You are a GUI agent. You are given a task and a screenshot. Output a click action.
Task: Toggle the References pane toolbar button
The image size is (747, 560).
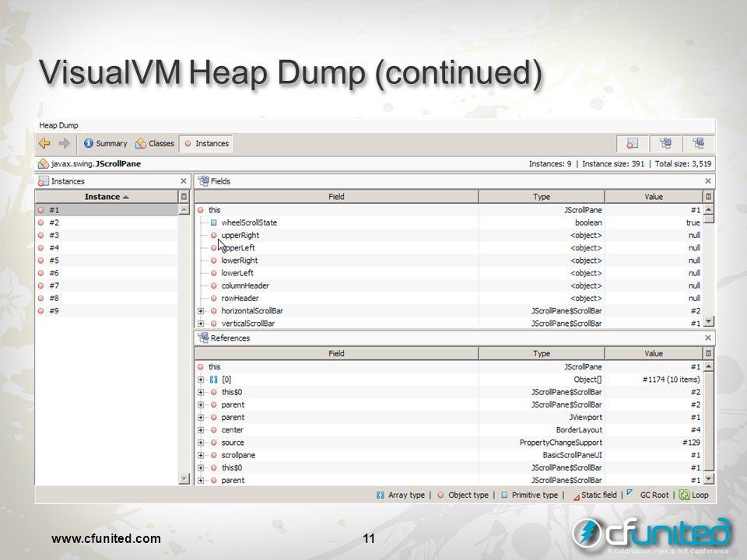click(699, 143)
